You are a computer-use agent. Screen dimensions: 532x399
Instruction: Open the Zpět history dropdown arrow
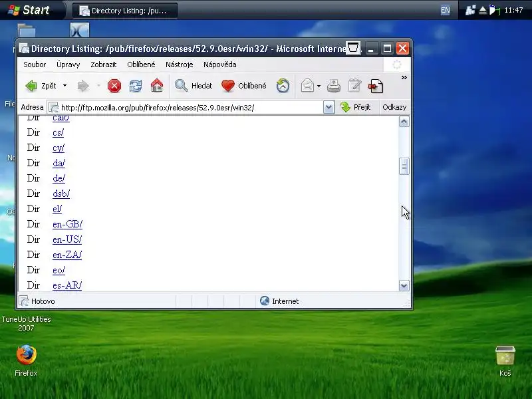coord(65,86)
